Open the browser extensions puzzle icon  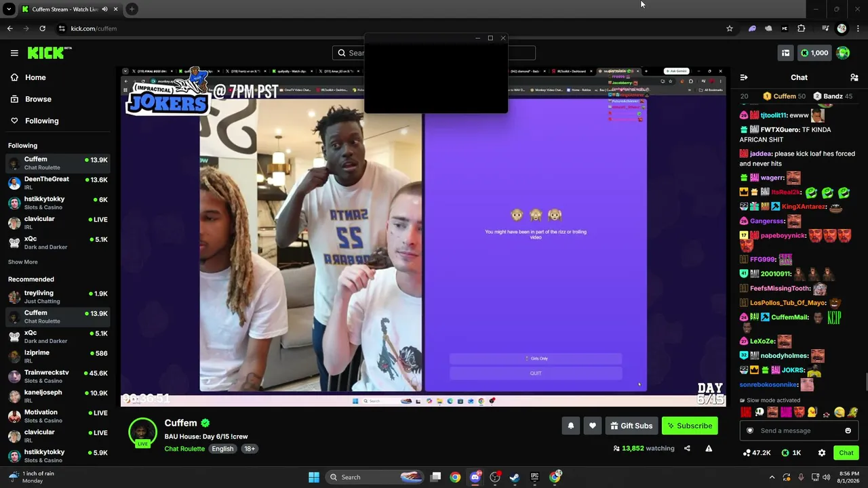pos(801,28)
